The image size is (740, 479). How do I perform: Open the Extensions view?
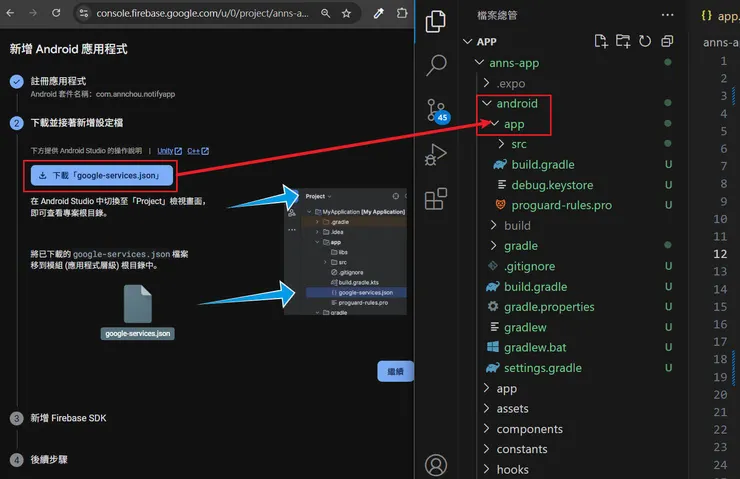(x=436, y=199)
